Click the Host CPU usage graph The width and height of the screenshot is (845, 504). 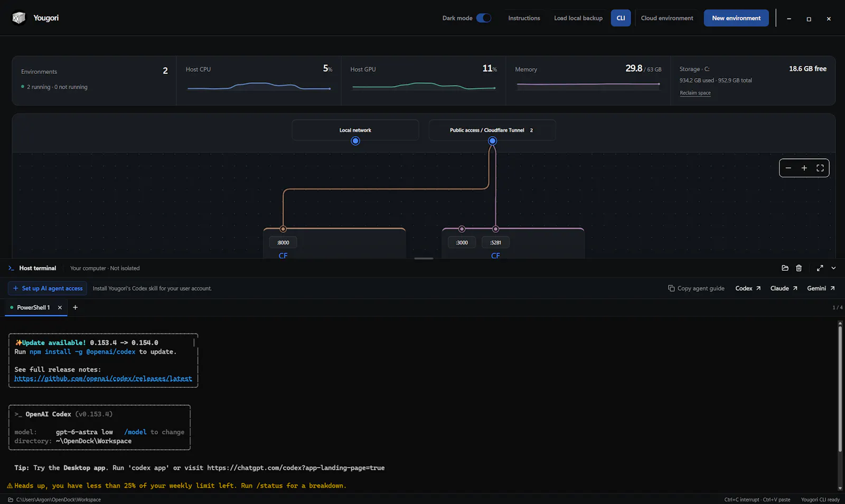pyautogui.click(x=259, y=87)
